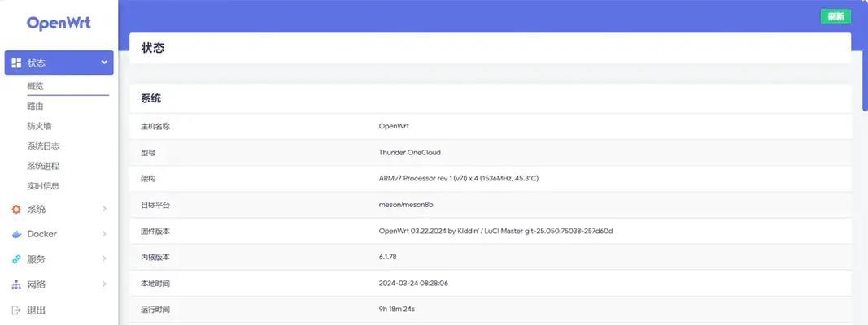Click the OpenWrt 03.22.2024 firmware value
This screenshot has width=868, height=325.
click(496, 231)
